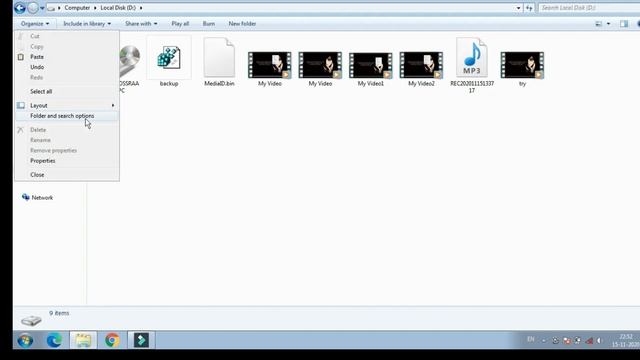Click the change view icon
Viewport: 640px width, 360px height.
[x=599, y=24]
